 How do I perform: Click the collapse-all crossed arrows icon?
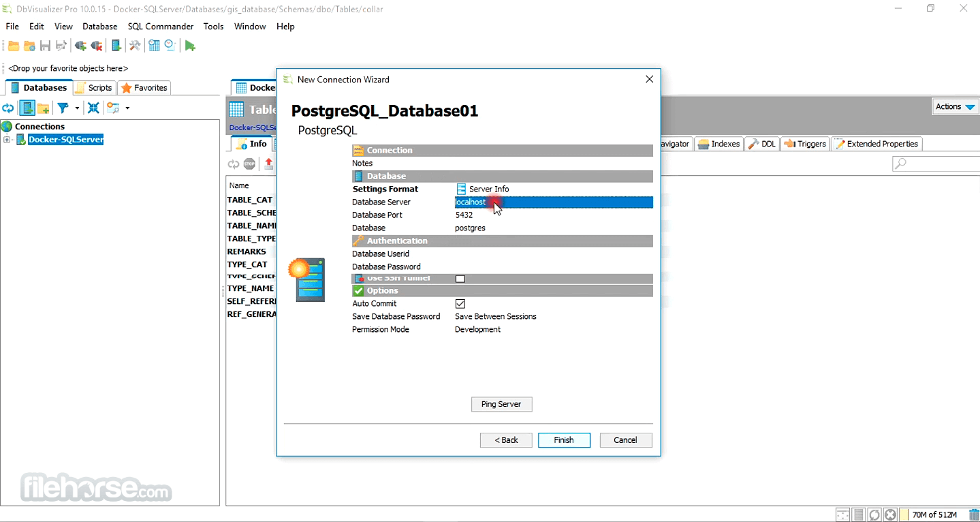(x=94, y=108)
